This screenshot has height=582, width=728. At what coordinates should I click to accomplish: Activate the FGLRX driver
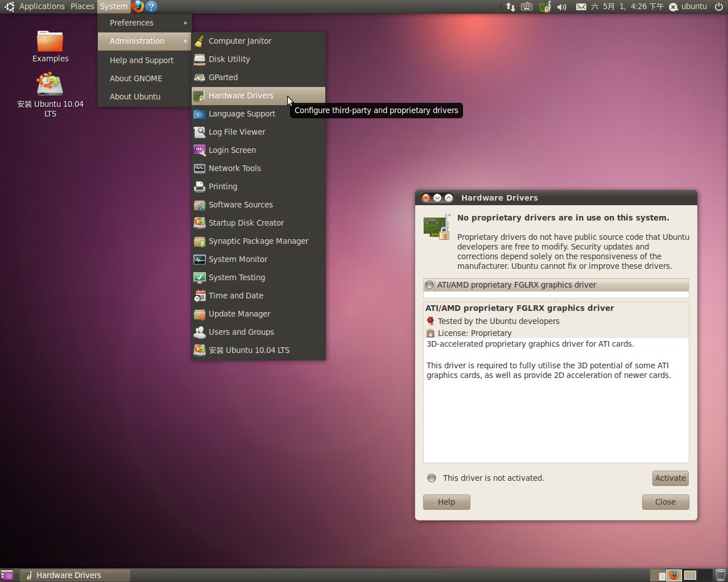click(x=671, y=478)
